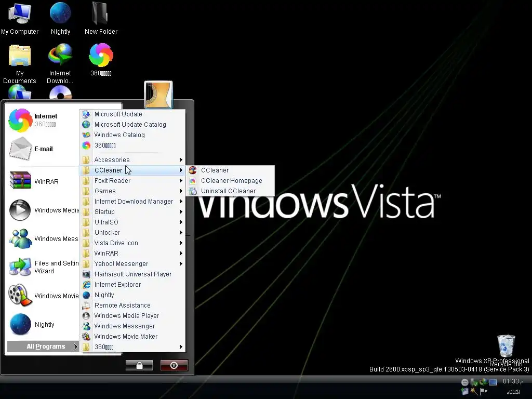Screen dimensions: 532x399
Task: Launch pinned Internet 360 browser
Action: click(43, 120)
